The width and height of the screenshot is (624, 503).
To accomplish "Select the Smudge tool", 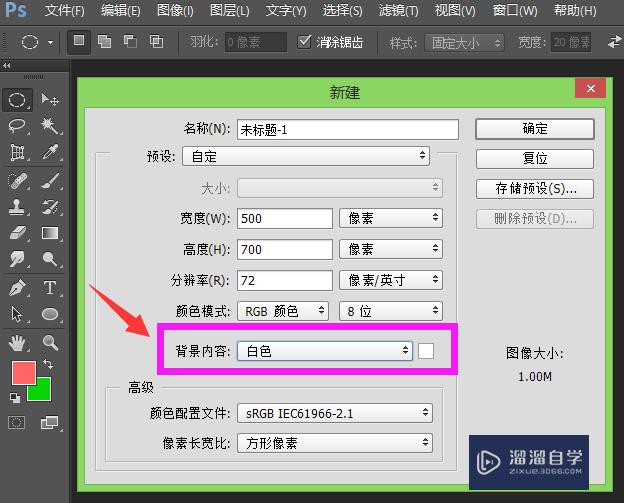I will tap(17, 259).
